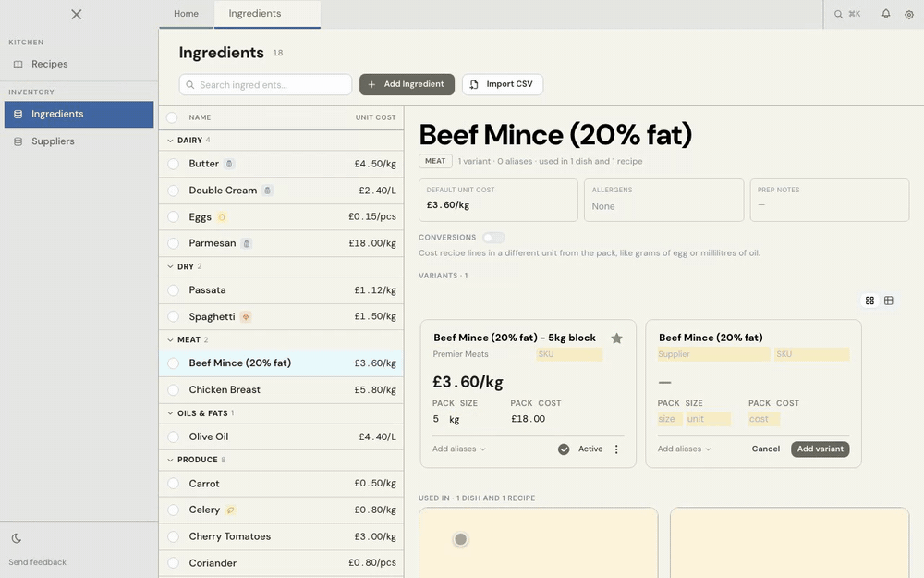Image resolution: width=924 pixels, height=578 pixels.
Task: Click the SKU field on 5kg block card
Action: (569, 354)
